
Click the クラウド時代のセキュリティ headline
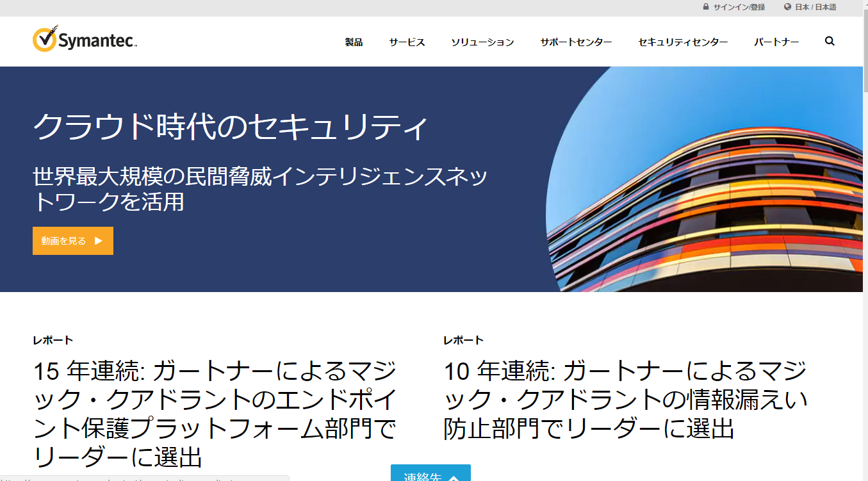(230, 126)
